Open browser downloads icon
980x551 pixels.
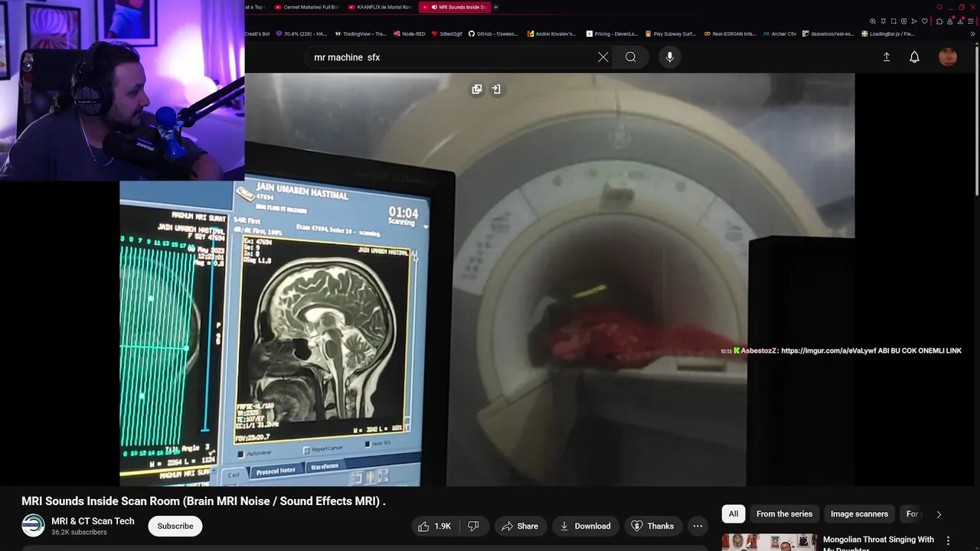pyautogui.click(x=960, y=21)
